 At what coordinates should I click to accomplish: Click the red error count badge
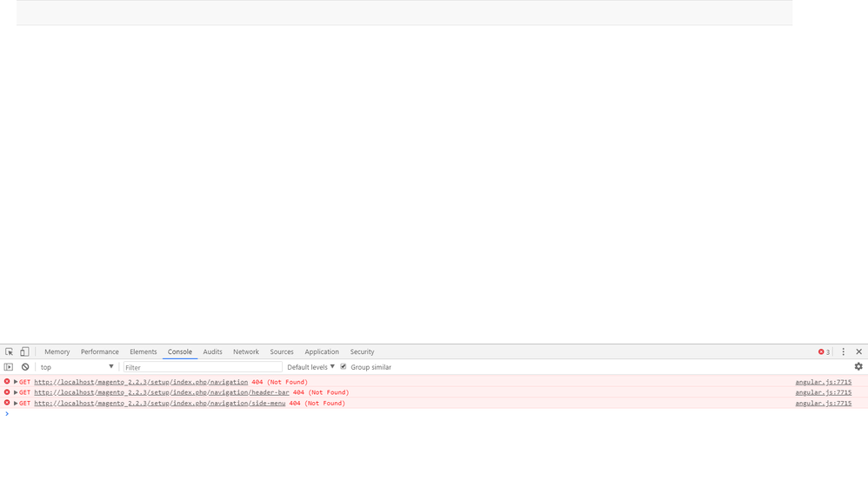point(824,352)
